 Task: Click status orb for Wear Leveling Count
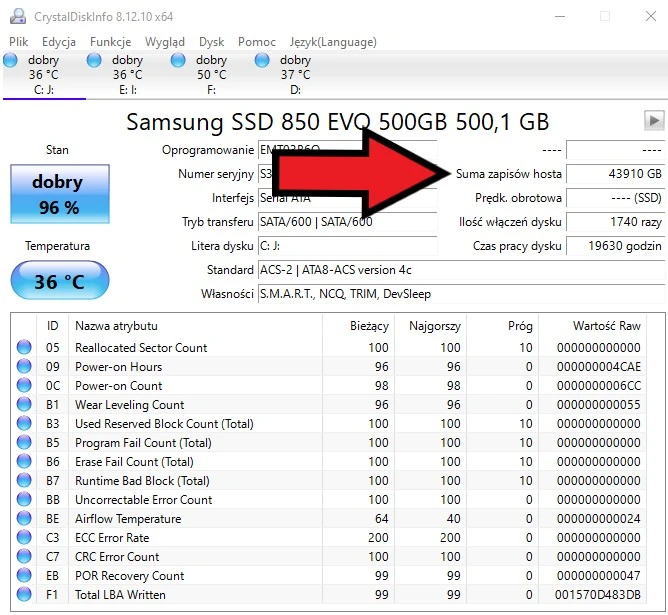coord(24,405)
